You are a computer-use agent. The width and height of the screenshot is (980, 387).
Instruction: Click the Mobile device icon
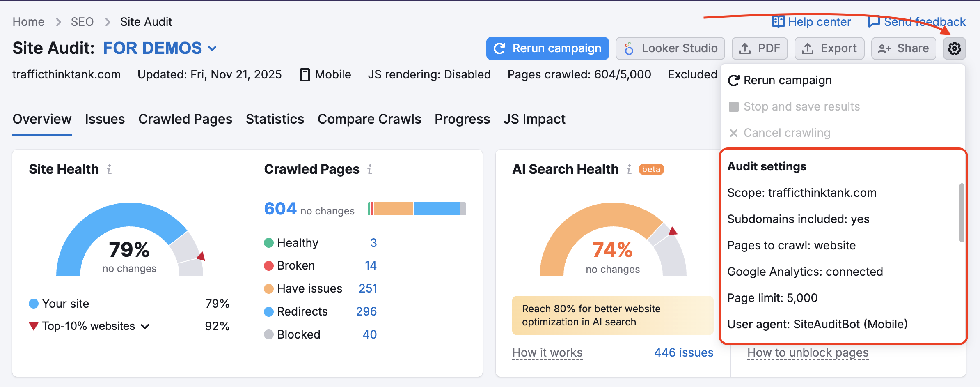(305, 75)
